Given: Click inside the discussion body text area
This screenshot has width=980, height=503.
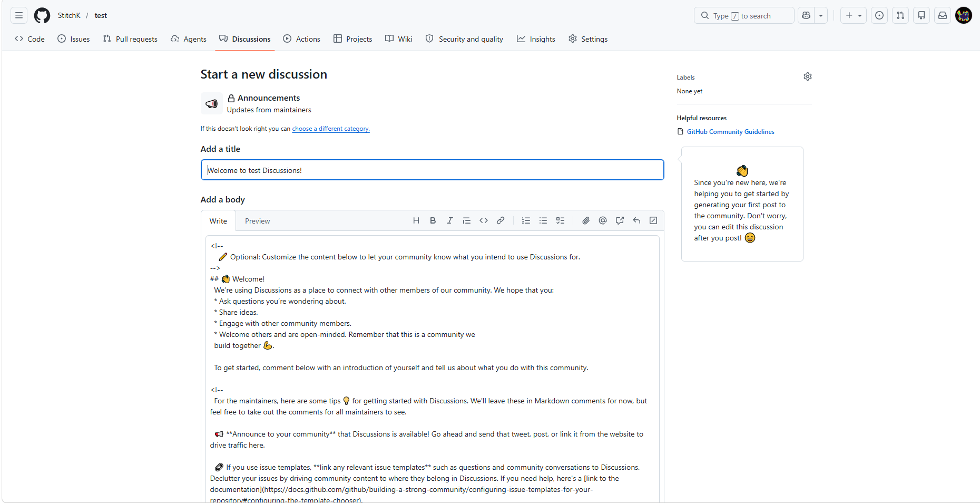Looking at the screenshot, I should click(432, 369).
